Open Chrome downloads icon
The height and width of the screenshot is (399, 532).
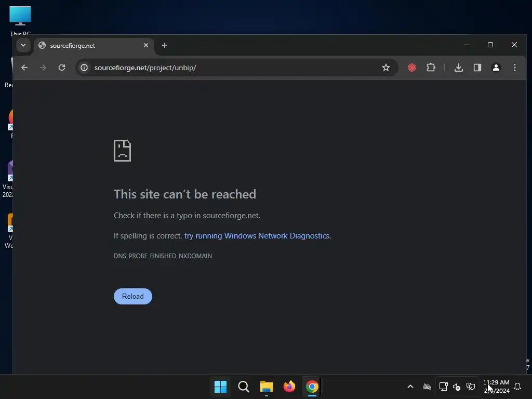458,68
